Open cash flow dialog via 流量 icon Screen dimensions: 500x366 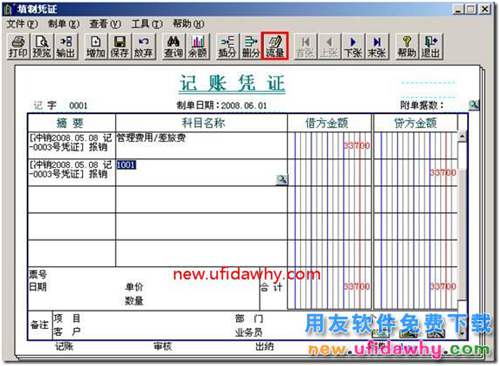275,46
